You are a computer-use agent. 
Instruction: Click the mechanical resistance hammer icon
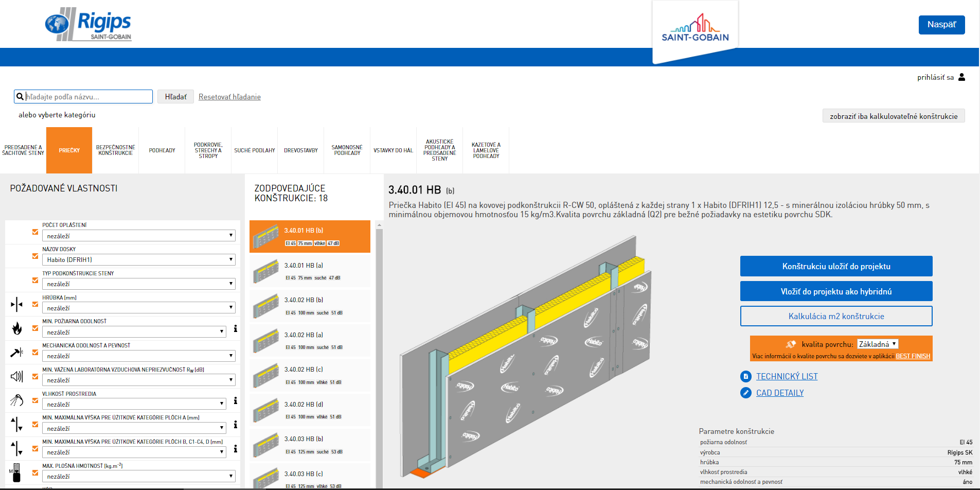[x=17, y=352]
